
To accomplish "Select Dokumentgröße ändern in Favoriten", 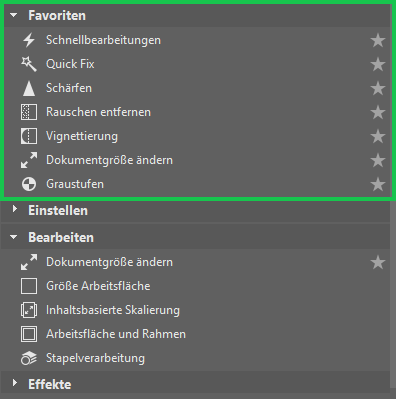I will click(195, 160).
